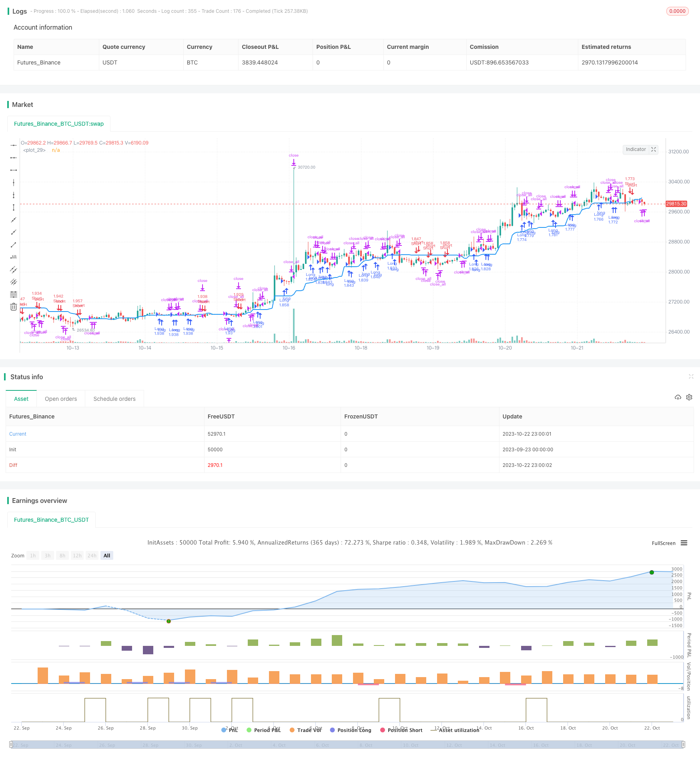The width and height of the screenshot is (700, 760).
Task: Set chart zoom to All
Action: 107,555
